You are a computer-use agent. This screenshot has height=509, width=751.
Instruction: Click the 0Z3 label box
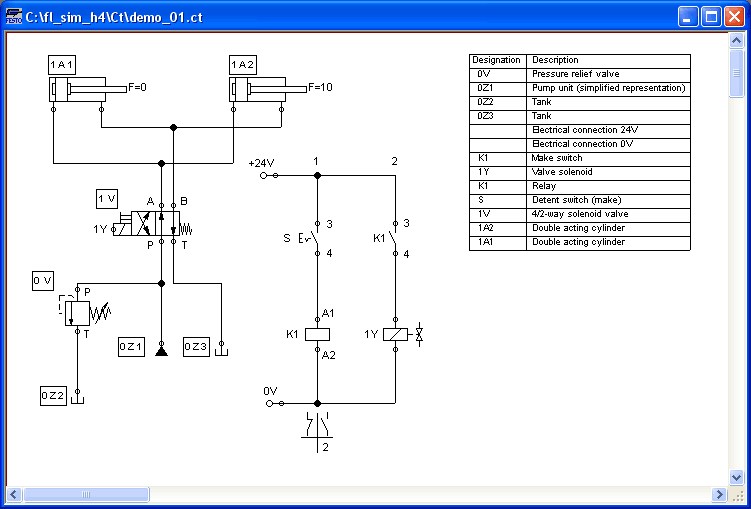pos(196,347)
